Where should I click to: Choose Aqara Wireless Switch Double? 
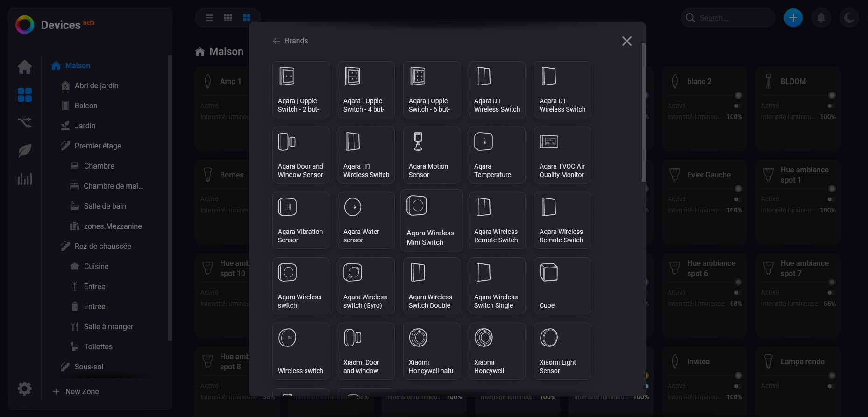(x=432, y=286)
